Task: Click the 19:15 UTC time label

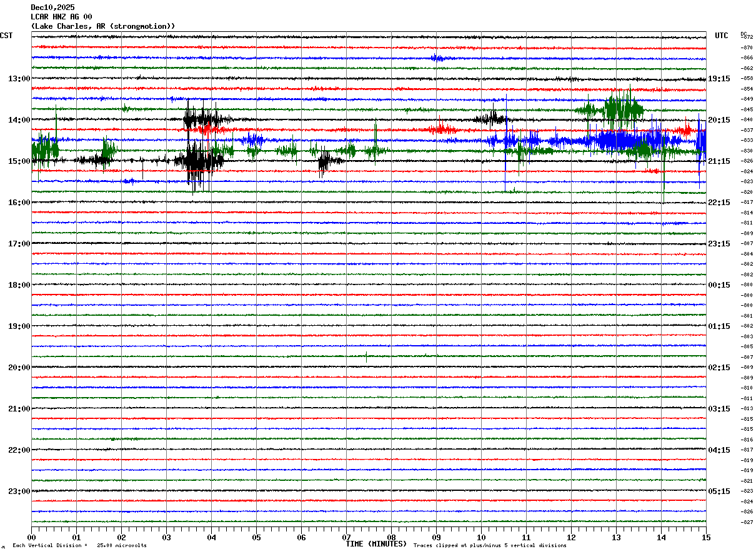Action: (719, 79)
